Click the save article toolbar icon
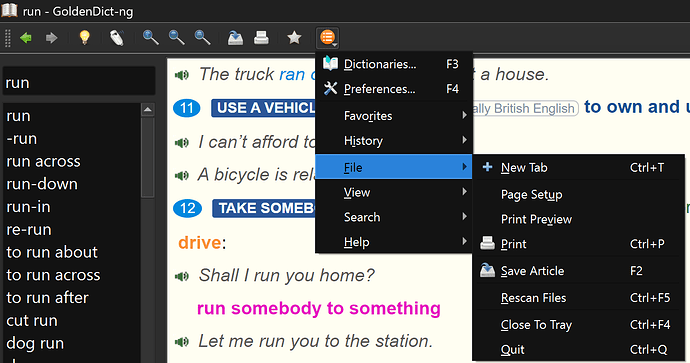690x363 pixels. click(x=235, y=38)
